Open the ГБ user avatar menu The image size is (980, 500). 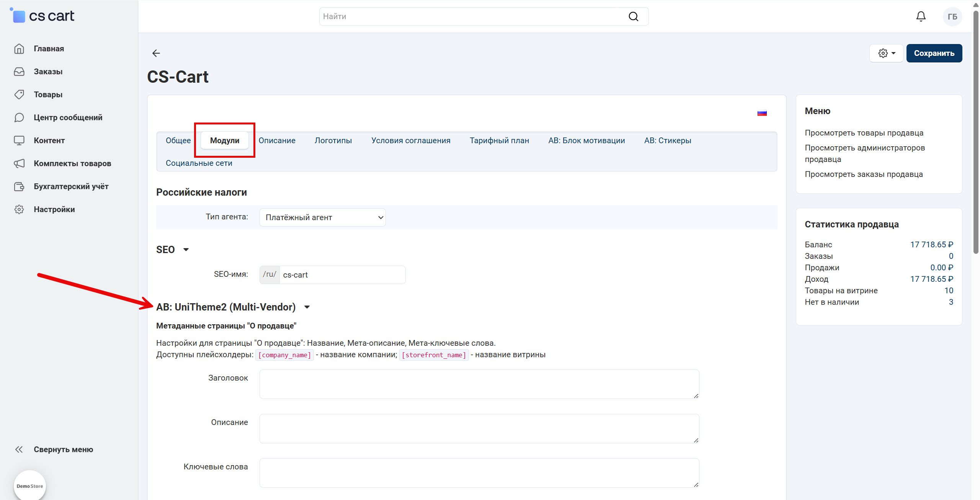[952, 16]
